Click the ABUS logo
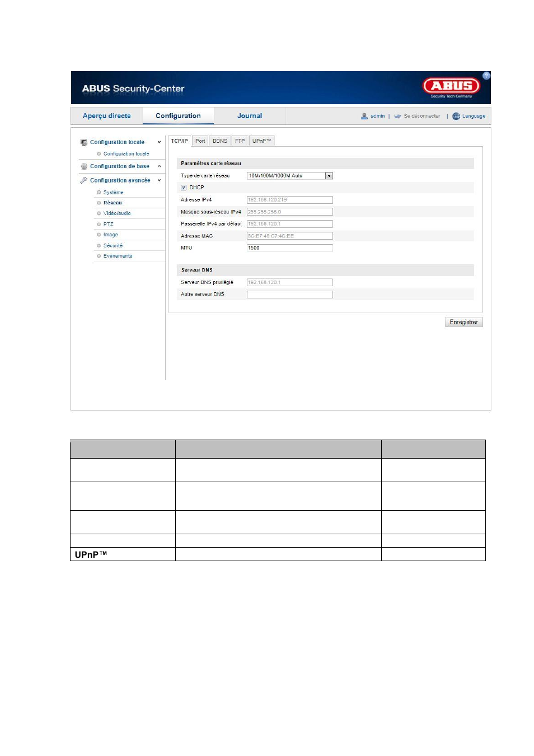Screen dimensions: 534x756 451,87
